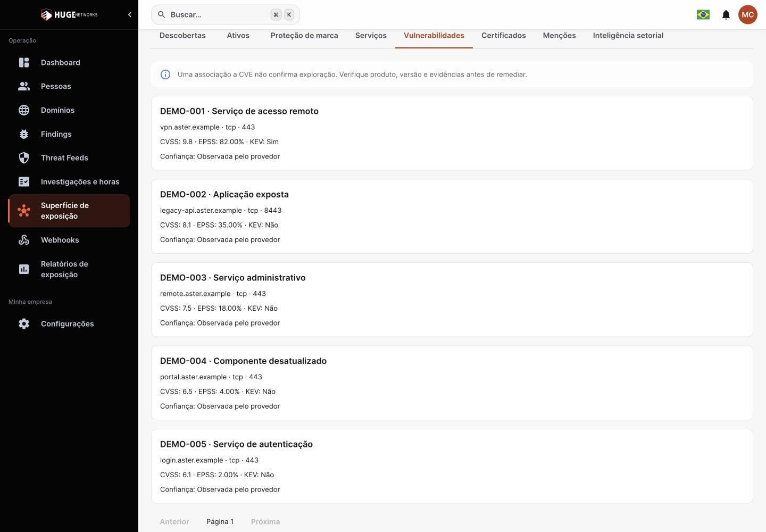766x532 pixels.
Task: Open notifications bell
Action: [726, 15]
